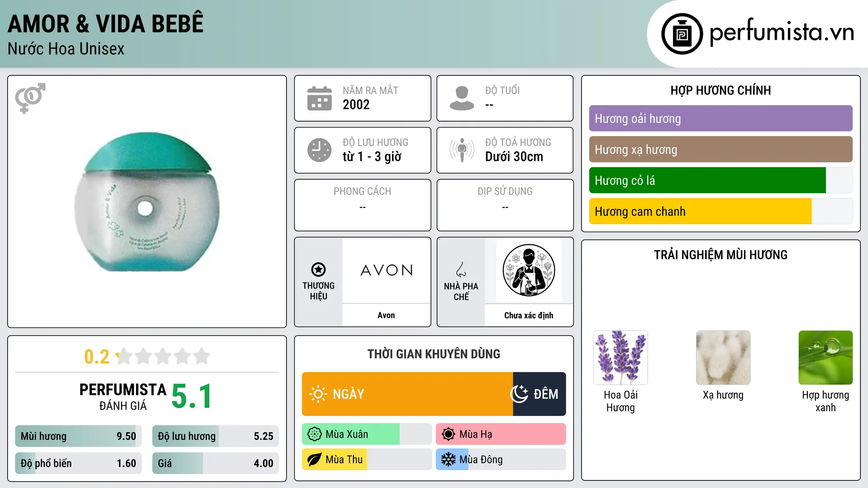868x488 pixels.
Task: Click the perfumista.vn perfume bottle logo icon
Action: [682, 33]
